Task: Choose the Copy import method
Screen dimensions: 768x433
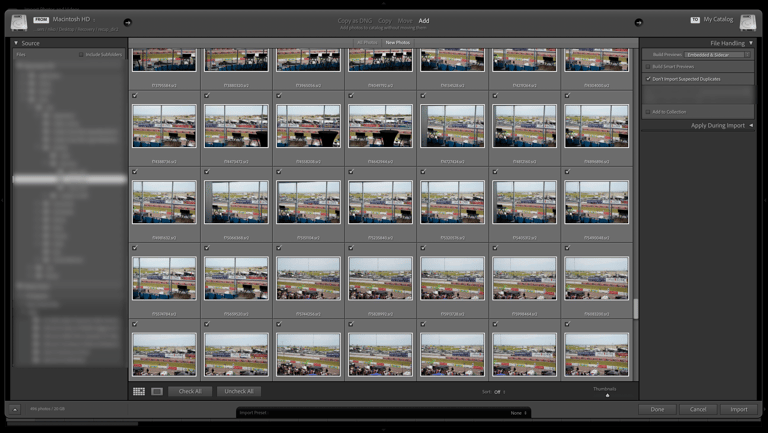Action: (x=384, y=21)
